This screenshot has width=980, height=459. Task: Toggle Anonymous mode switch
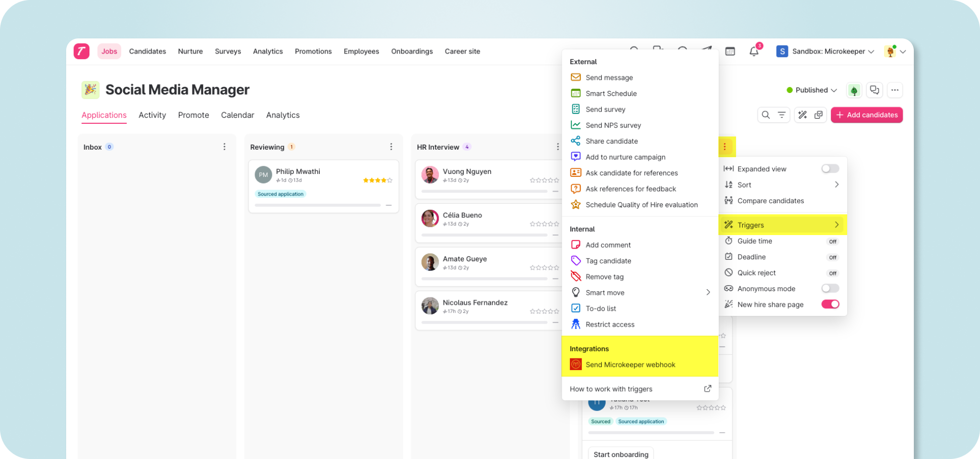[830, 288]
